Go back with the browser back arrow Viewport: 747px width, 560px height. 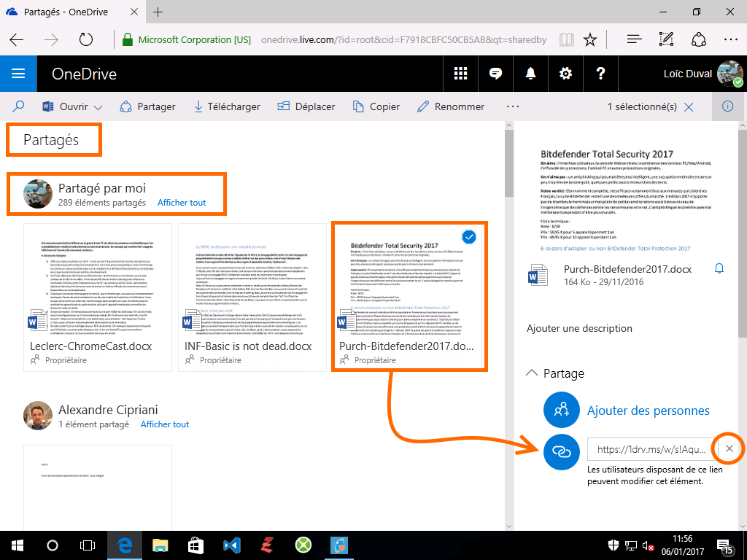(x=17, y=40)
